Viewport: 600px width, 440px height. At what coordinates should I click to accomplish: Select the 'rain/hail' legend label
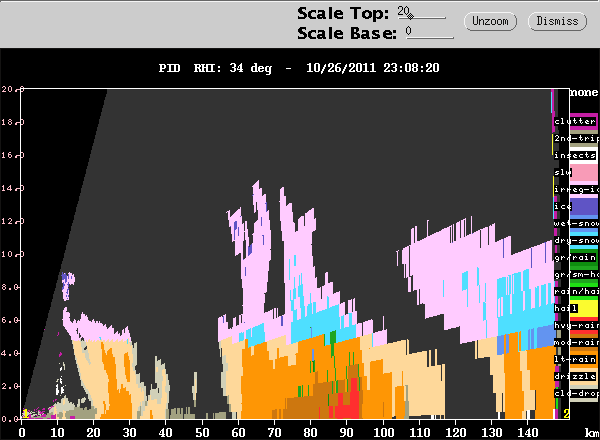click(576, 291)
